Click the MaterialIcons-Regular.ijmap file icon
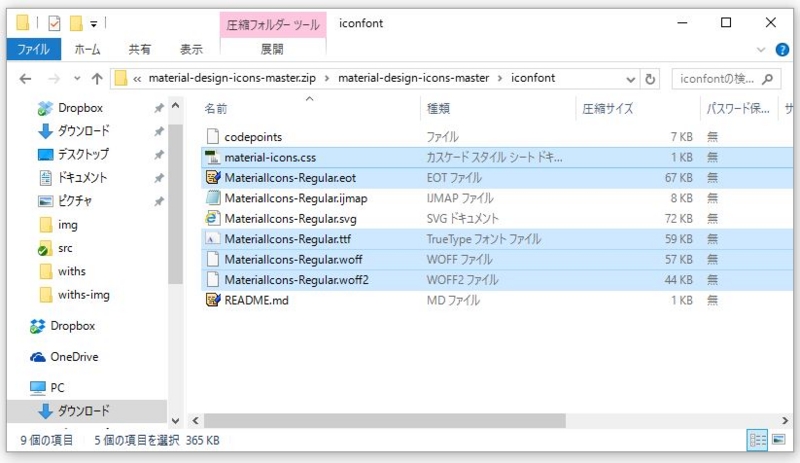800x463 pixels. click(213, 198)
